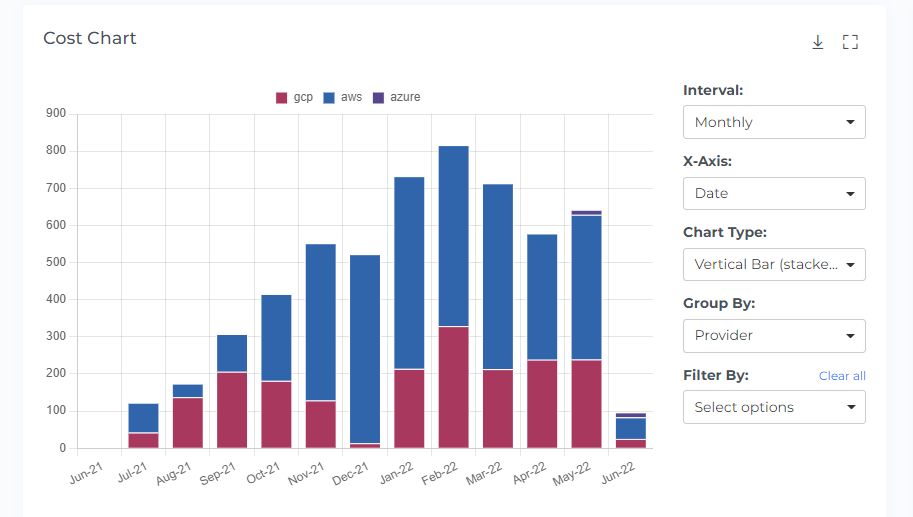Screen dimensions: 913x517
Task: Click the gcp segment of Feb-22 bar
Action: pyautogui.click(x=453, y=387)
